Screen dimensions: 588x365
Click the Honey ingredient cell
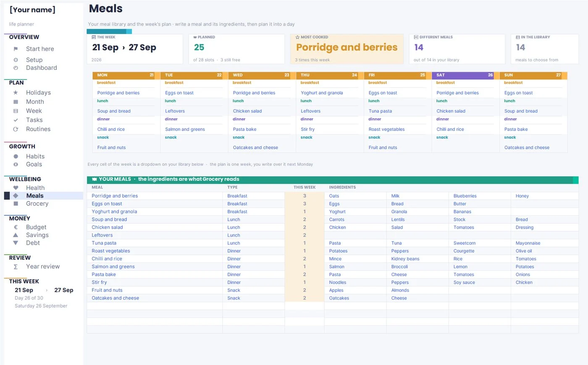545,196
